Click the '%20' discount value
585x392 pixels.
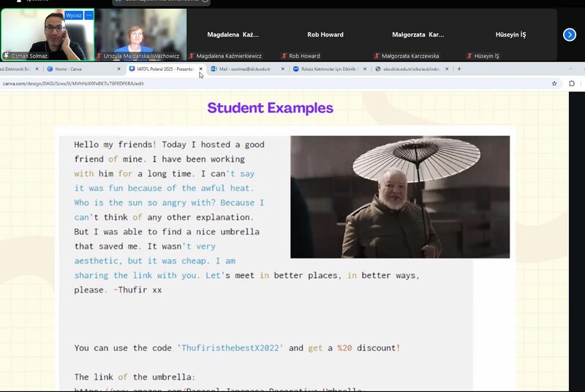(x=344, y=348)
